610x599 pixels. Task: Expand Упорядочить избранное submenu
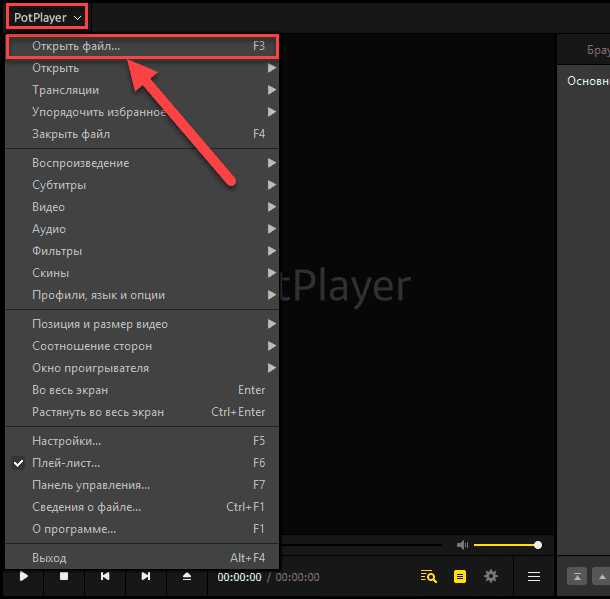pyautogui.click(x=142, y=112)
